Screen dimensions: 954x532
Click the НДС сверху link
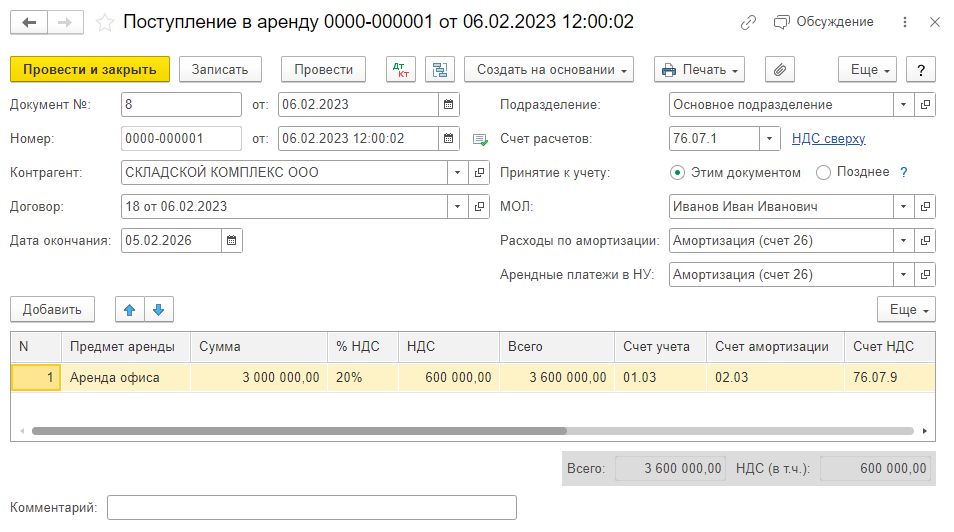tap(828, 139)
